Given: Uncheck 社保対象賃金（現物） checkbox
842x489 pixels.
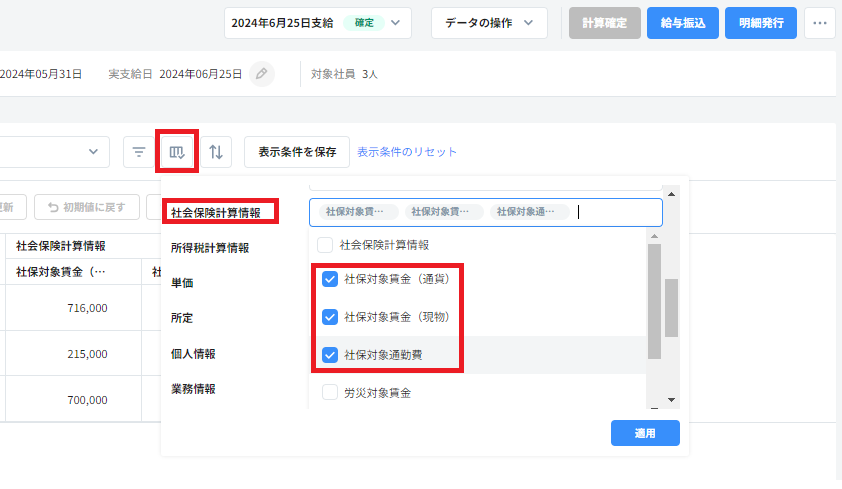Looking at the screenshot, I should coord(330,317).
